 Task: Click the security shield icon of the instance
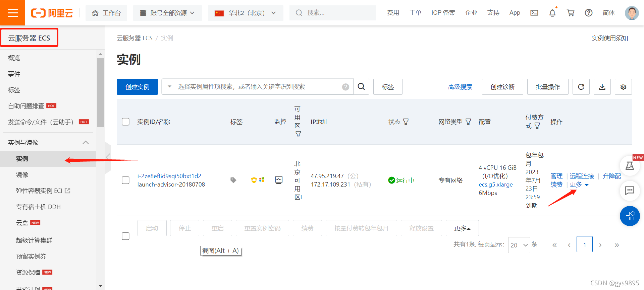(254, 180)
